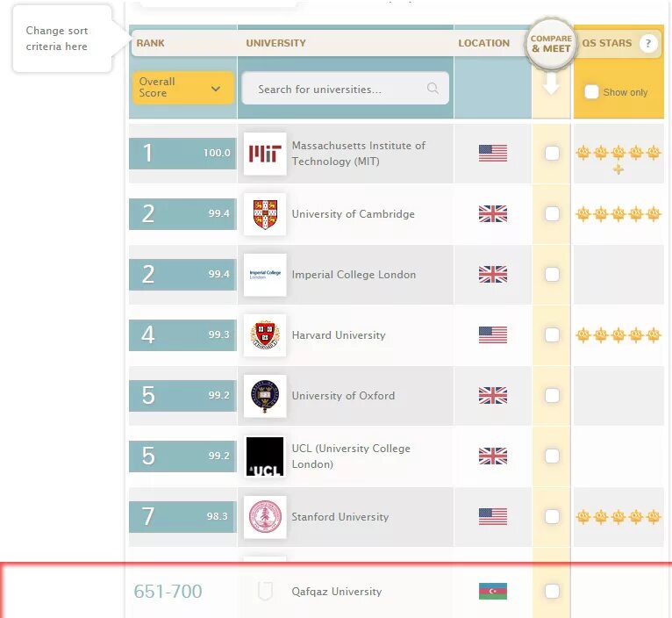The image size is (672, 618).
Task: Sort by the UNIVERSITY column header
Action: pyautogui.click(x=276, y=43)
